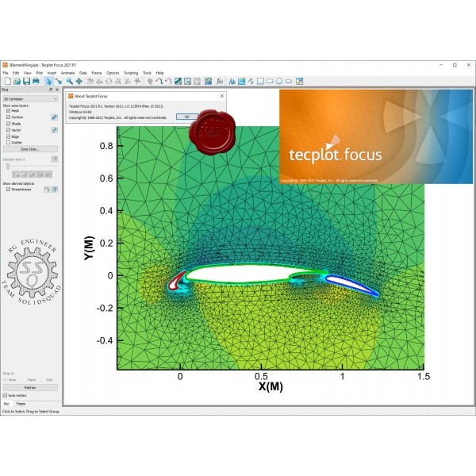This screenshot has height=476, width=476.
Task: Close the Plot sidebar with its X
Action: click(57, 90)
